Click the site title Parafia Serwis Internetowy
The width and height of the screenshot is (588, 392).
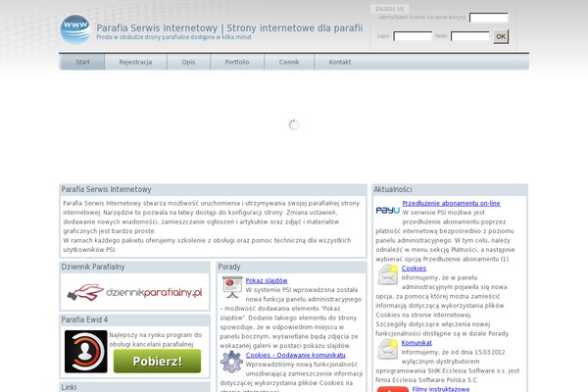[x=229, y=27]
